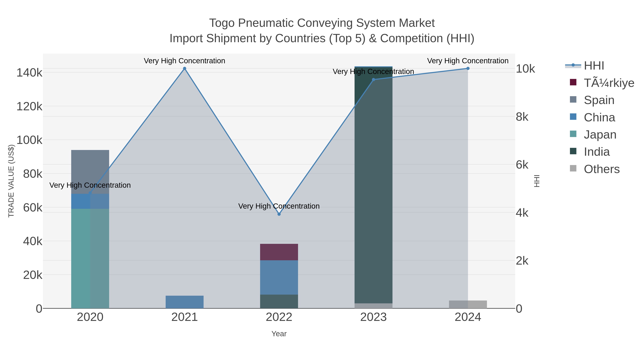The width and height of the screenshot is (644, 362).
Task: Click the 6k HHI axis tick
Action: point(522,165)
